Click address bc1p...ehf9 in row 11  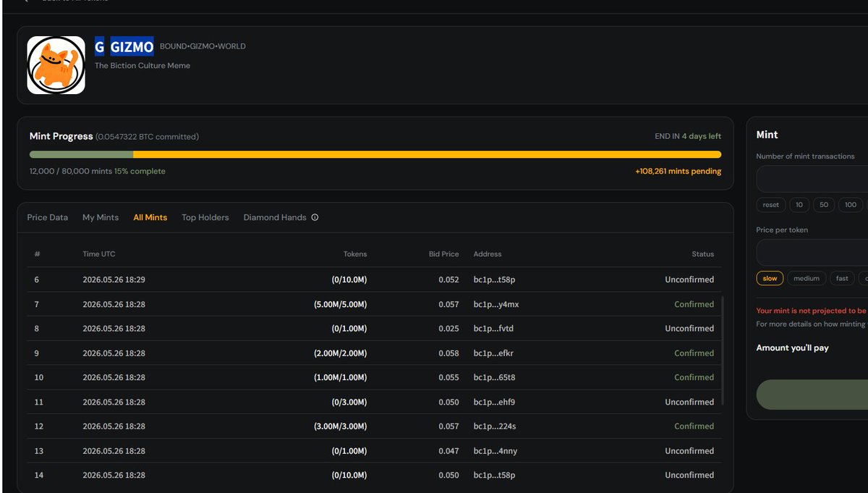495,402
